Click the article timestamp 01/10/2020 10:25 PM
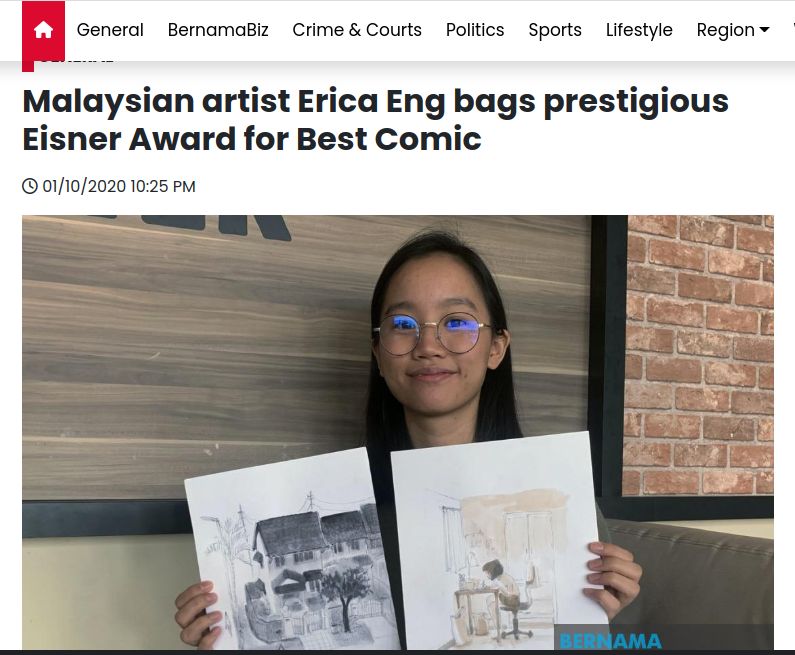Screen dimensions: 795x655 (119, 186)
